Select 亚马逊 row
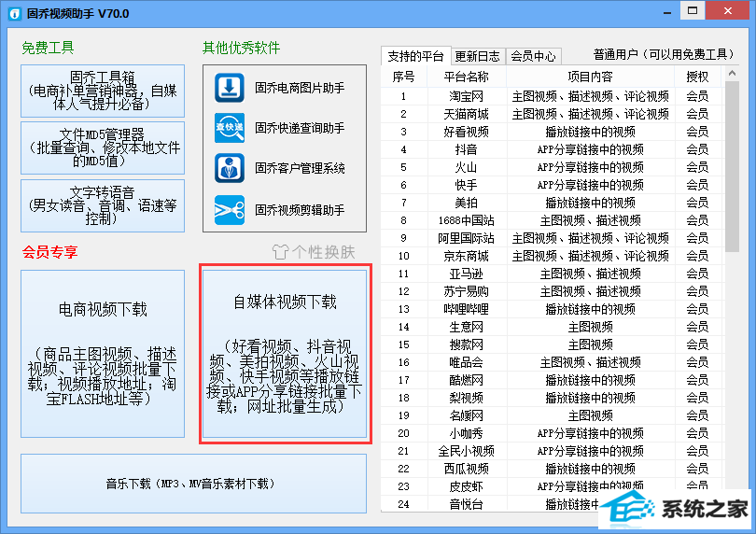 point(553,274)
